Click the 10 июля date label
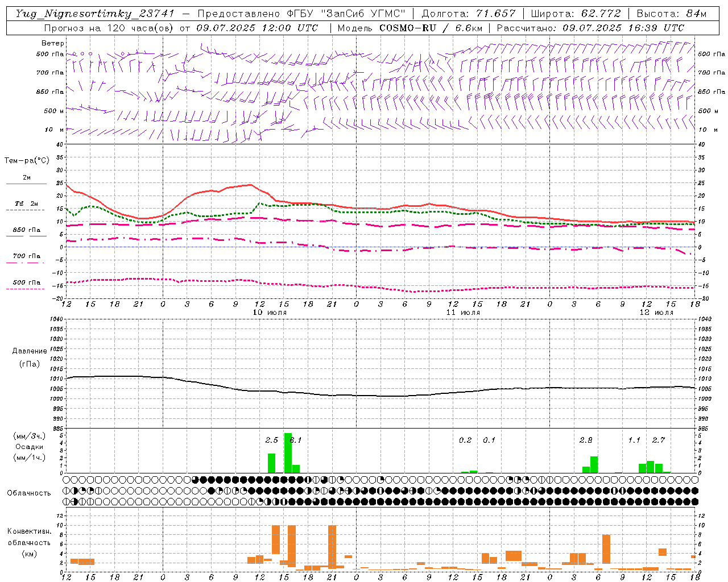 point(270,313)
